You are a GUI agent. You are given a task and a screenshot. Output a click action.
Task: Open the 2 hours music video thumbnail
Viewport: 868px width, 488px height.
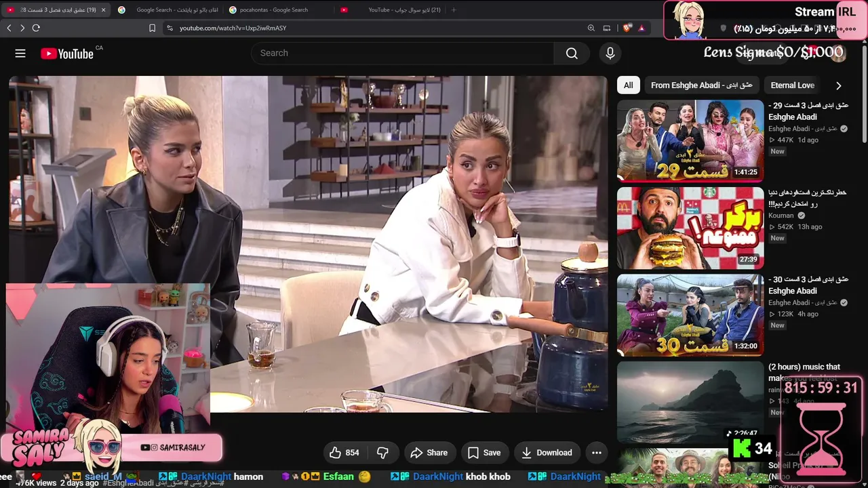tap(690, 402)
